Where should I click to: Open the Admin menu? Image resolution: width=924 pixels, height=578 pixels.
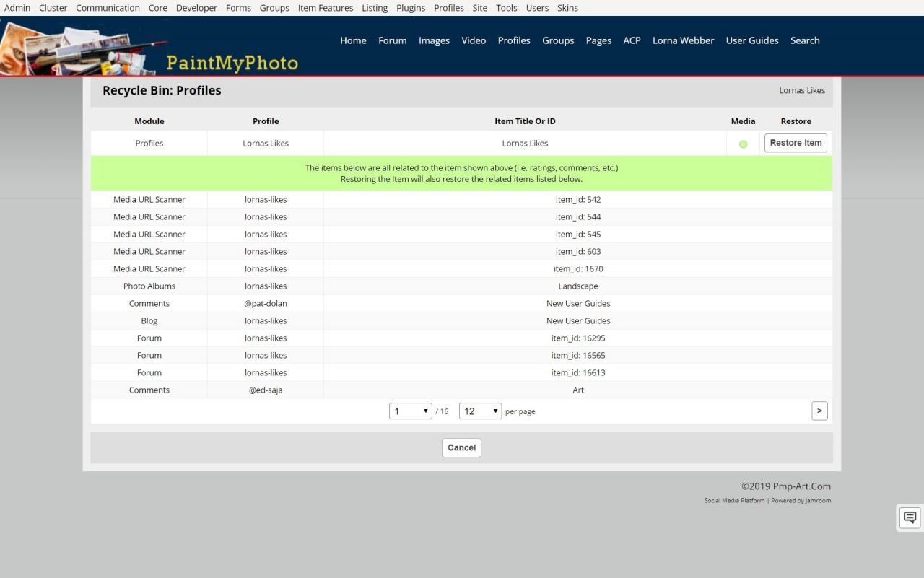point(17,8)
